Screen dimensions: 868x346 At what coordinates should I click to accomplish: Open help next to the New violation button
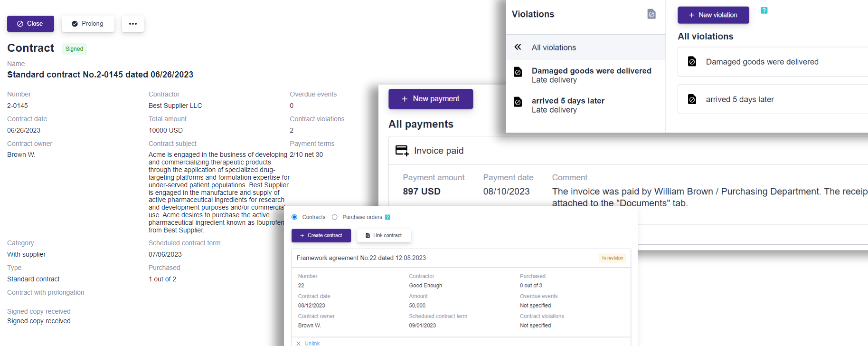pos(764,10)
